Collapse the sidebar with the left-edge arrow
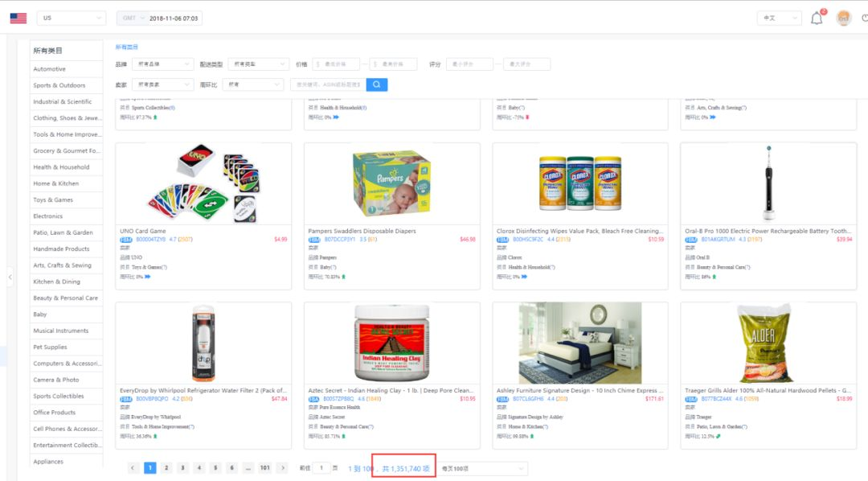868x481 pixels. click(x=10, y=277)
